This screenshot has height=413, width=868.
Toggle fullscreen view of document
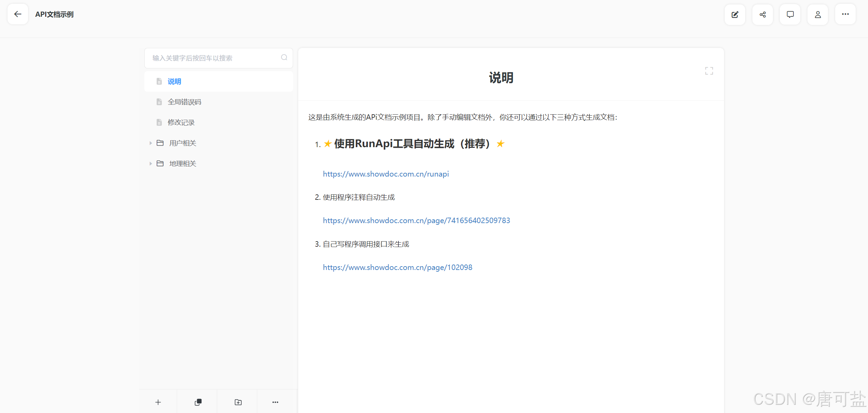pyautogui.click(x=709, y=71)
